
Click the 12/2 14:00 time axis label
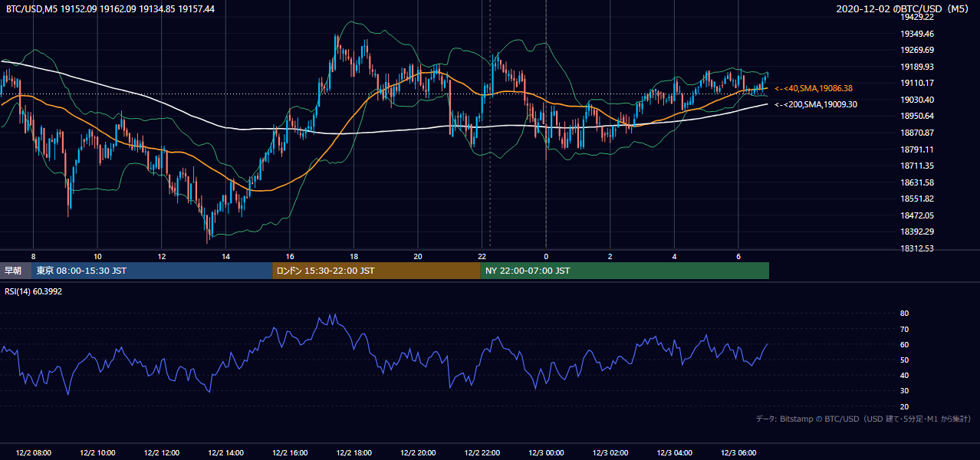click(225, 452)
